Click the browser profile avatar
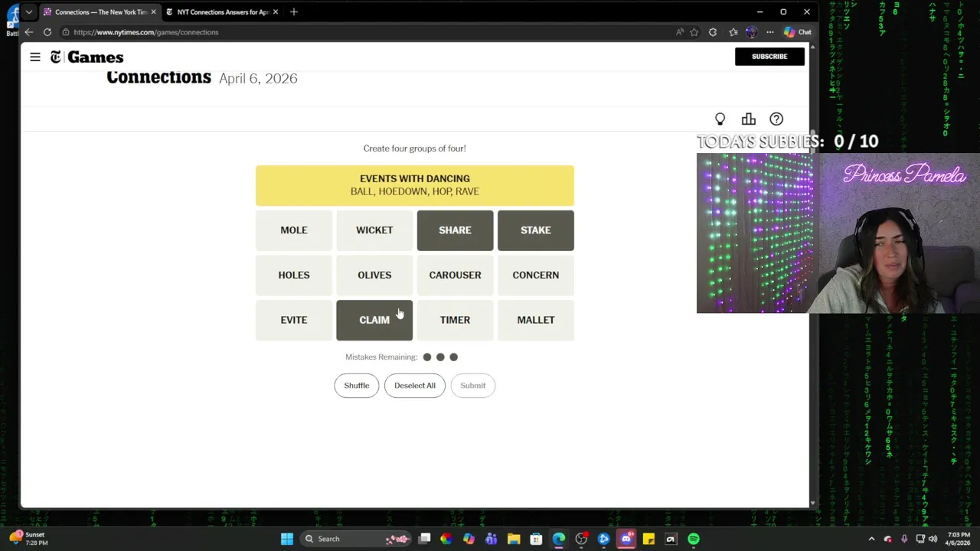Screen dimensions: 980x551 pyautogui.click(x=751, y=32)
